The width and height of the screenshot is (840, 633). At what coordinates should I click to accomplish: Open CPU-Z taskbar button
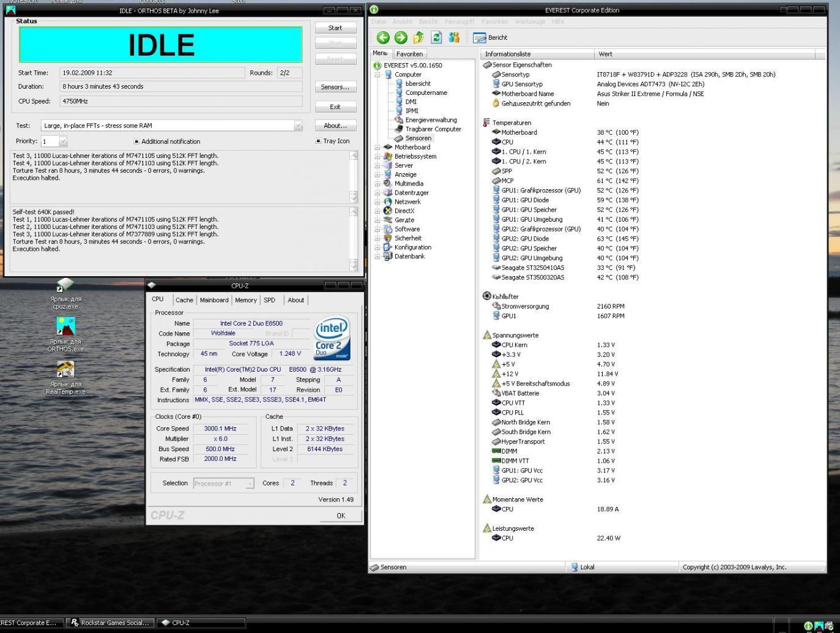point(201,623)
